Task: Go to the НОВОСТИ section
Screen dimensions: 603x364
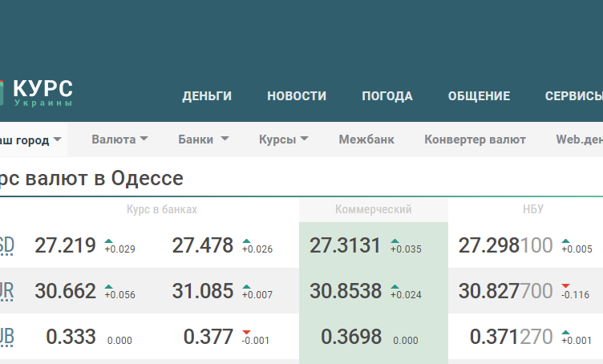Action: (x=297, y=95)
